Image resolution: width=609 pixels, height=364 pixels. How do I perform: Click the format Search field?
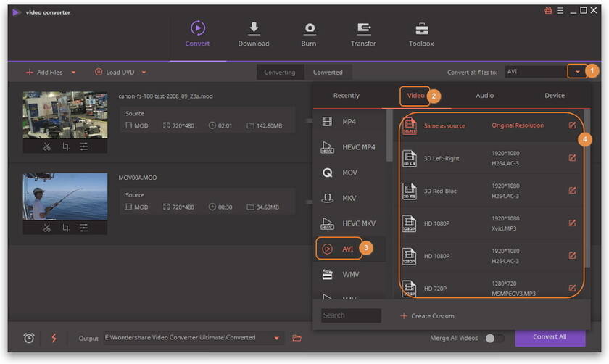(x=351, y=315)
